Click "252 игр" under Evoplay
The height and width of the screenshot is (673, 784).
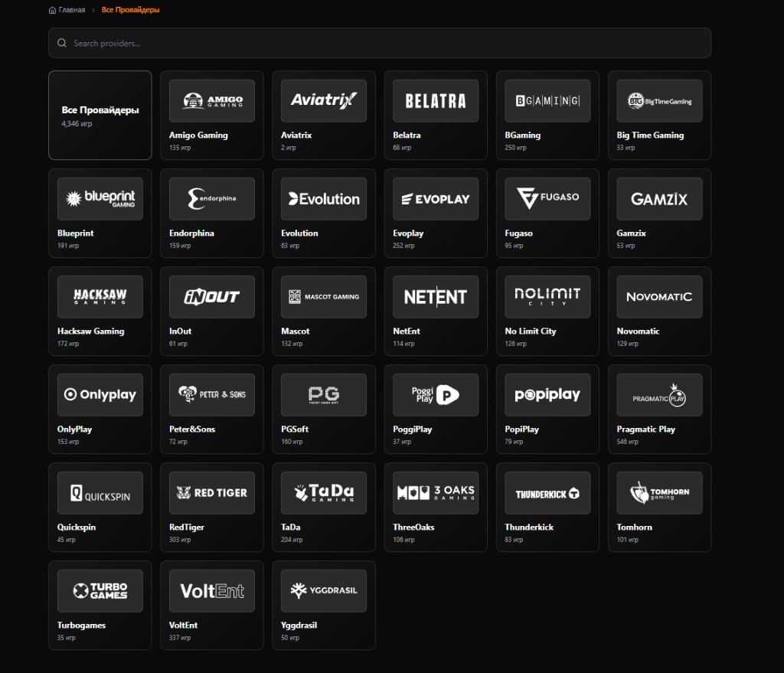403,246
